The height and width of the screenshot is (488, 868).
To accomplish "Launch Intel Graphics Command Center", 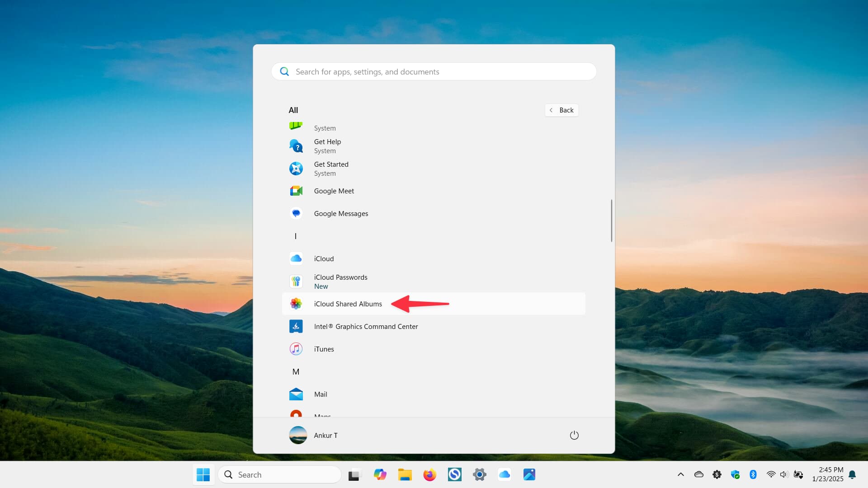I will (433, 326).
